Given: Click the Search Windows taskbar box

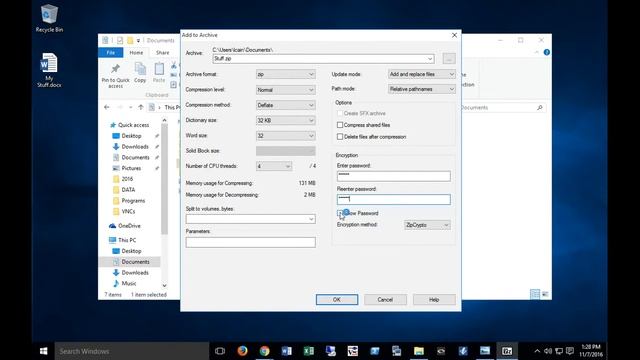Looking at the screenshot, I should 131,351.
